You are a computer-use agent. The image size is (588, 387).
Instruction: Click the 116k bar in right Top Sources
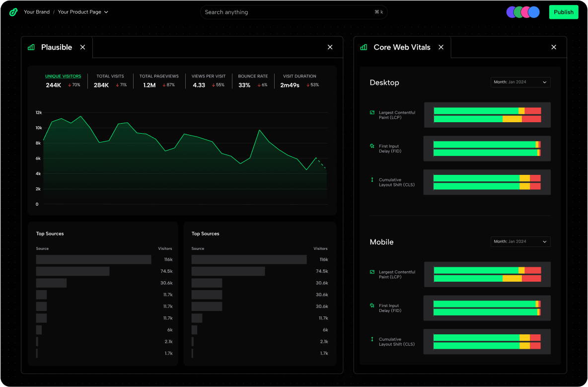click(249, 259)
